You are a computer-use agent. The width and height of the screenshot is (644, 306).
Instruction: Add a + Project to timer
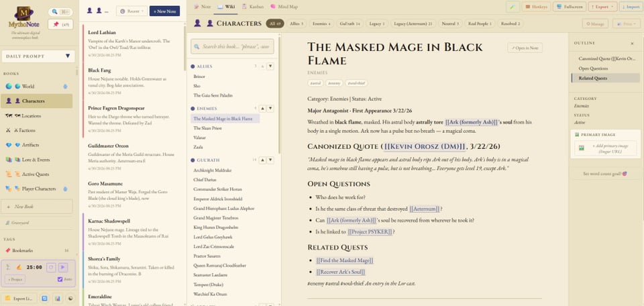pos(15,279)
